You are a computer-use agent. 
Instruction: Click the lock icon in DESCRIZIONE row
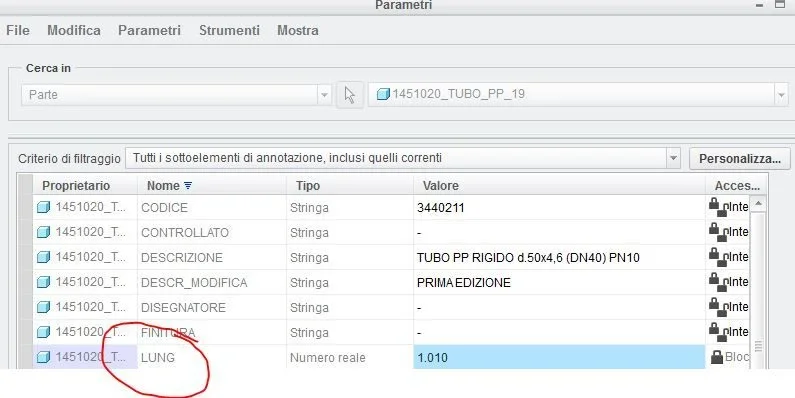tap(717, 256)
